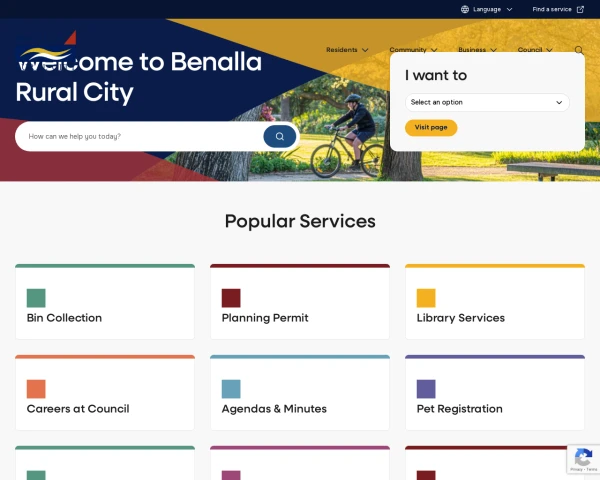
Task: Click the Benalla Rural City logo
Action: tap(46, 51)
